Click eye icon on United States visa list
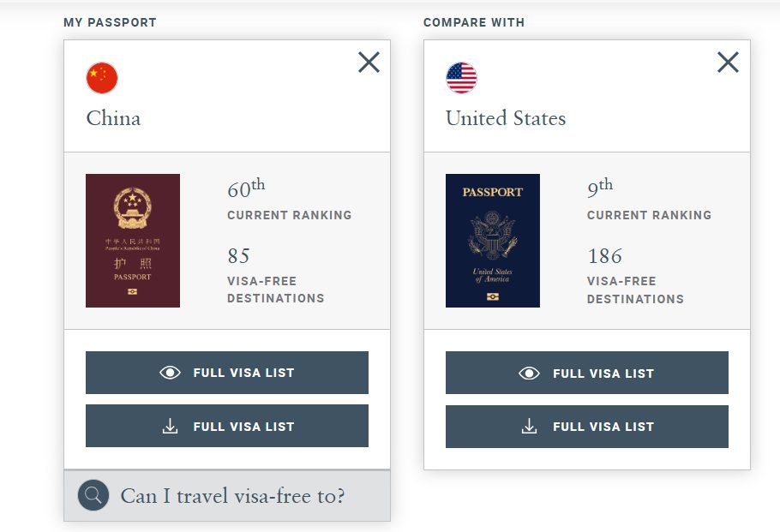780x532 pixels. [530, 374]
